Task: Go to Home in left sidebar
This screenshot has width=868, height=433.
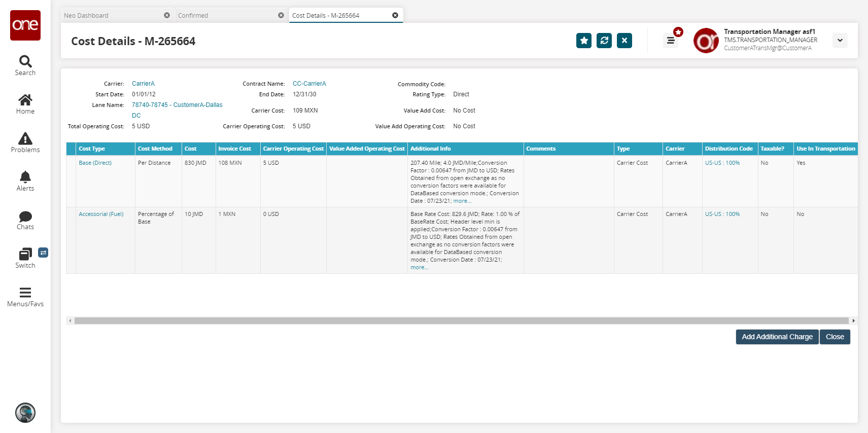Action: click(25, 100)
